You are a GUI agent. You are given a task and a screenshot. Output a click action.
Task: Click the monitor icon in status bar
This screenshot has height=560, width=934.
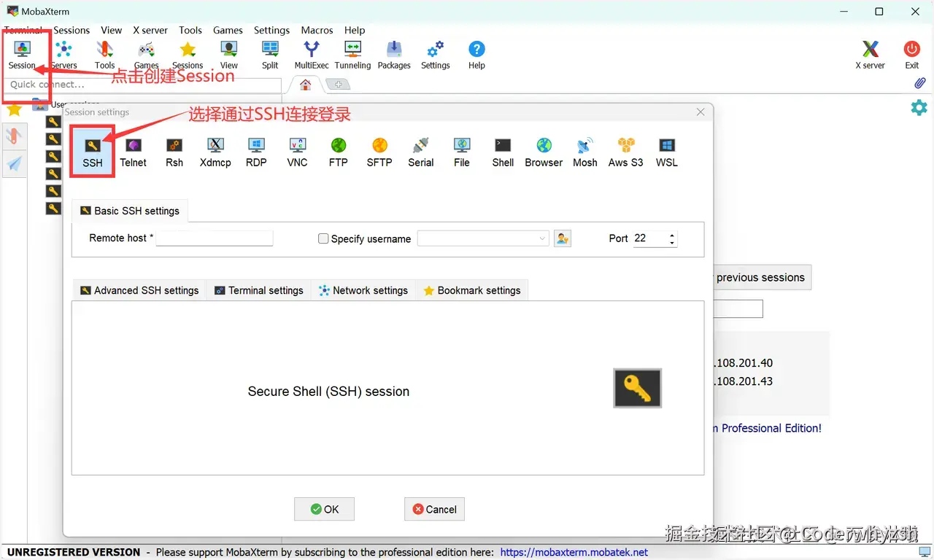pos(925,552)
